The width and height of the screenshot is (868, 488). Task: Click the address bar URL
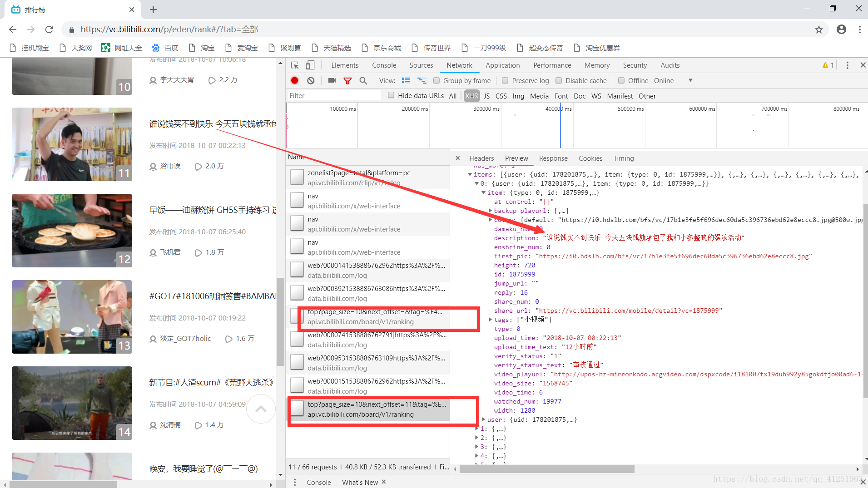[x=169, y=30]
